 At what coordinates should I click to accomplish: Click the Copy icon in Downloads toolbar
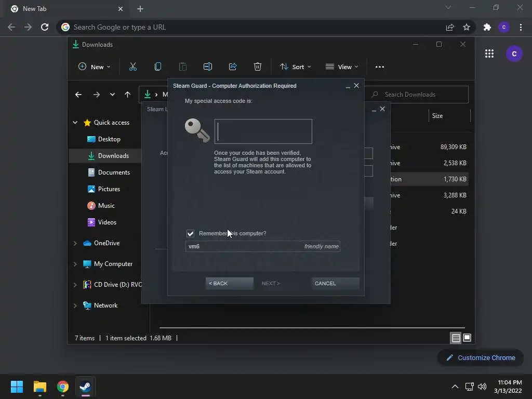pyautogui.click(x=158, y=67)
